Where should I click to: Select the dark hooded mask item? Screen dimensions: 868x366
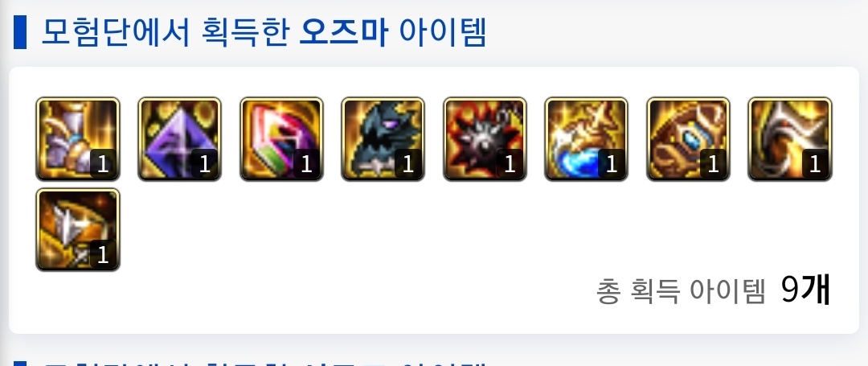(x=383, y=139)
